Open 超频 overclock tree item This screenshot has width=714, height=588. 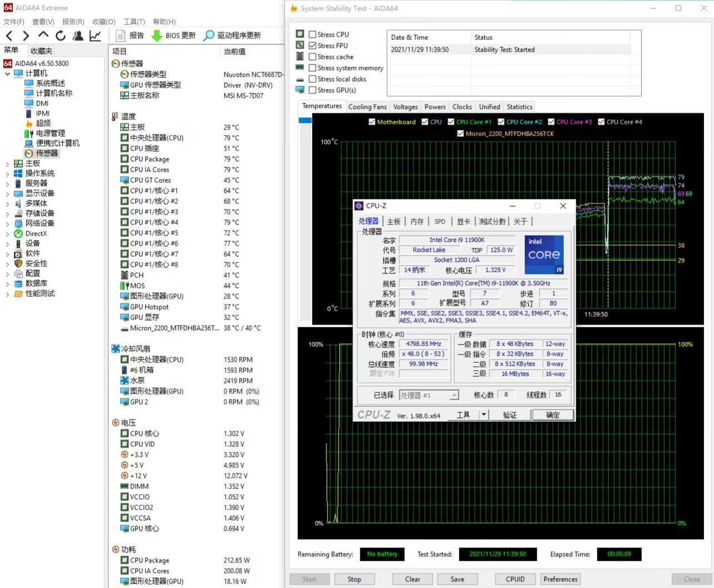click(x=43, y=123)
